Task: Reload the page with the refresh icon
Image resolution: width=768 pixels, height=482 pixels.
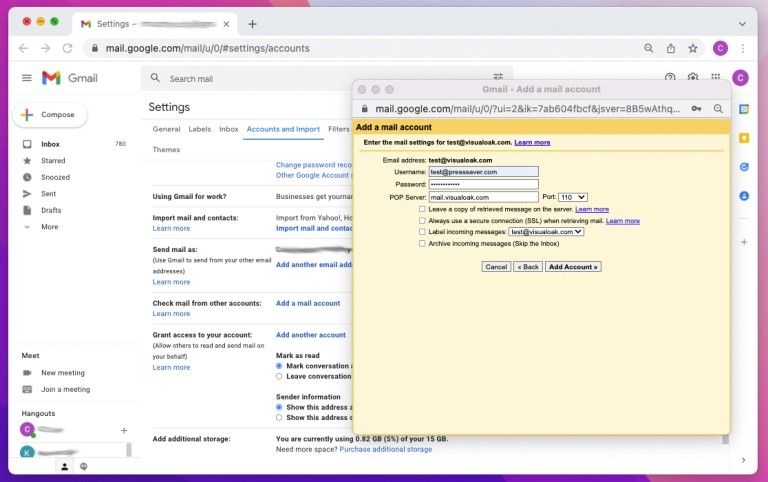Action: click(x=68, y=48)
